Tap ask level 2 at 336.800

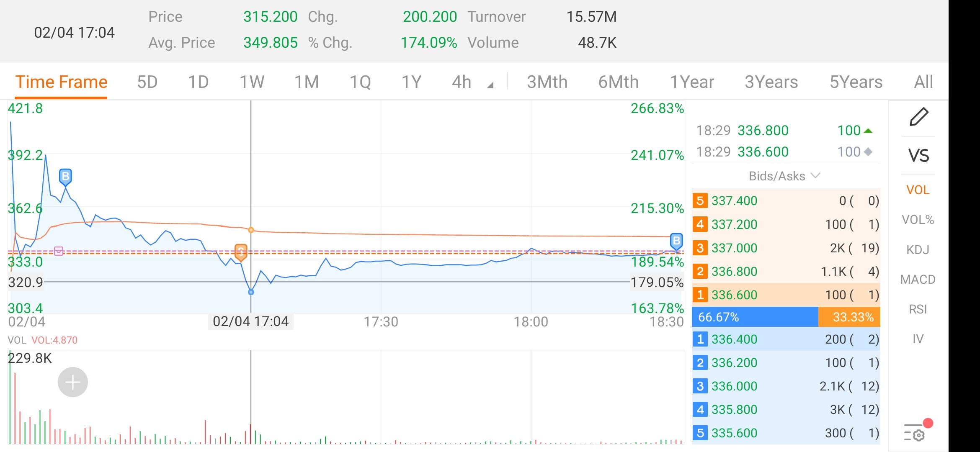pyautogui.click(x=786, y=272)
